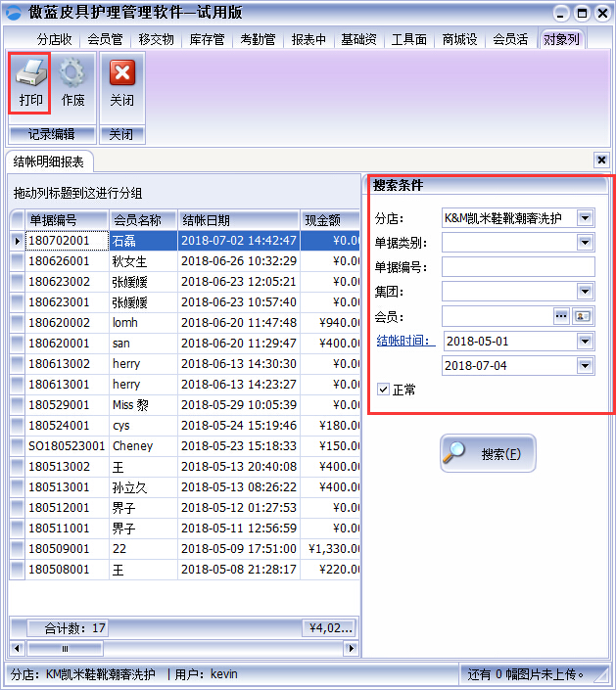Close the 结帐明细报表 tab panel with X
Screen dimensions: 616x690
click(601, 160)
